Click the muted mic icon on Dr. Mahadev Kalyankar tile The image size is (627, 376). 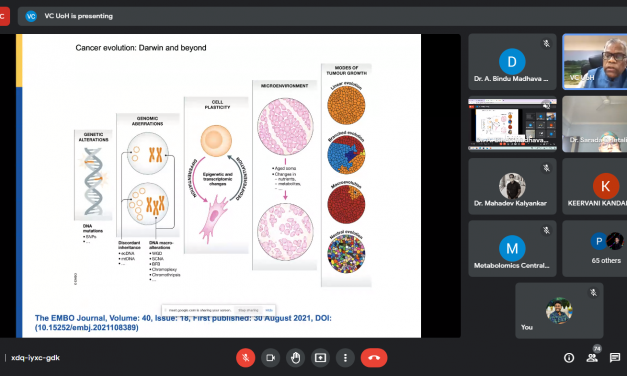pyautogui.click(x=546, y=168)
